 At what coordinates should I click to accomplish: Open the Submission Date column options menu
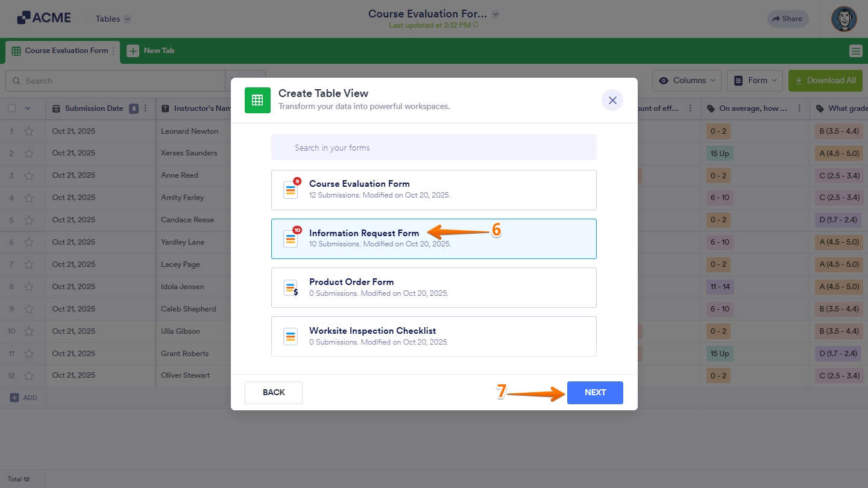point(145,108)
